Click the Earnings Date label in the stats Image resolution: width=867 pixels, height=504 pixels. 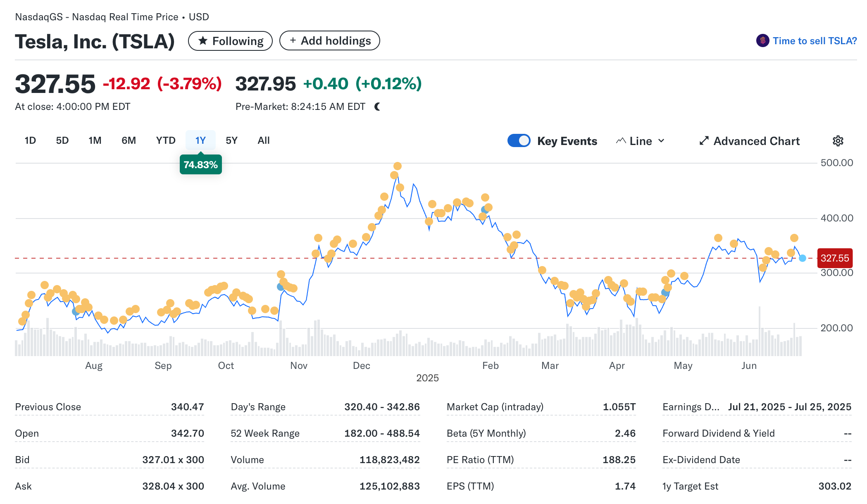[x=691, y=407]
